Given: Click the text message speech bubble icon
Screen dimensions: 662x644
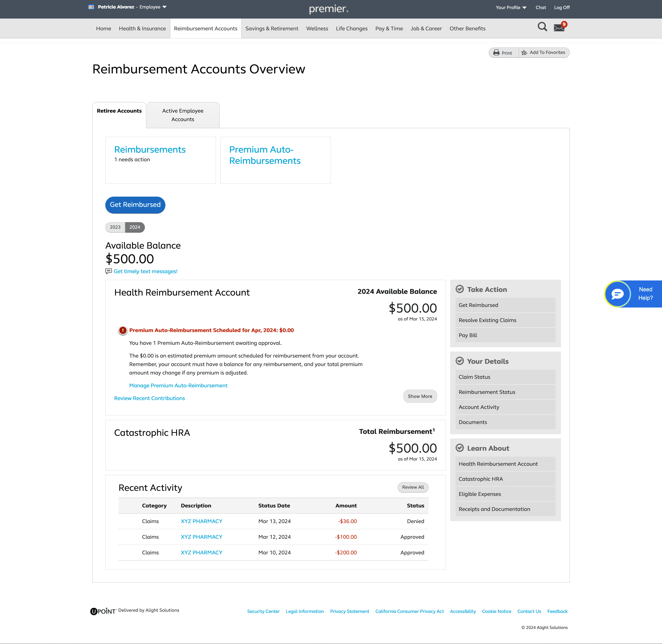Looking at the screenshot, I should [109, 271].
